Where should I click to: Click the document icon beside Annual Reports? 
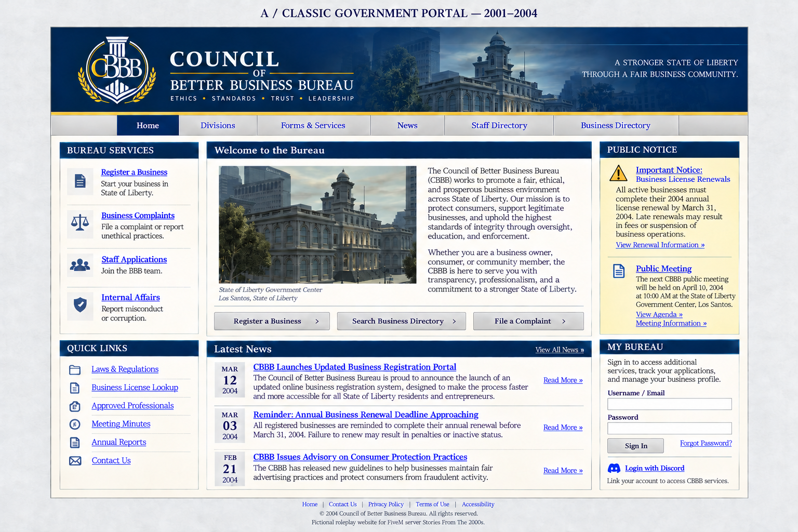(x=75, y=443)
